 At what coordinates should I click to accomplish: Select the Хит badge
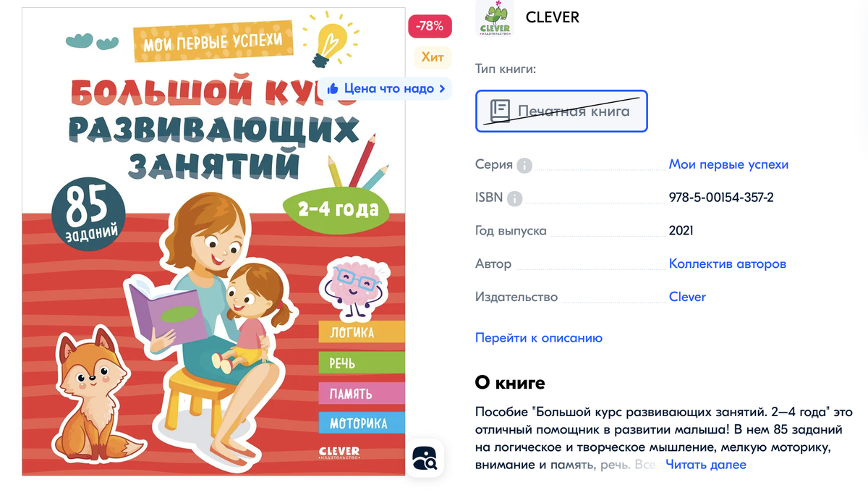(433, 57)
